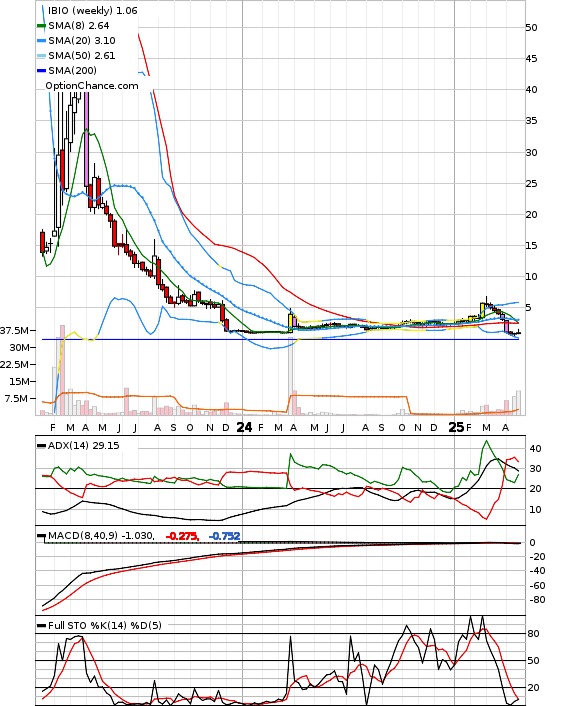Click the blue MACD value -0.752
The height and width of the screenshot is (706, 566).
point(224,536)
